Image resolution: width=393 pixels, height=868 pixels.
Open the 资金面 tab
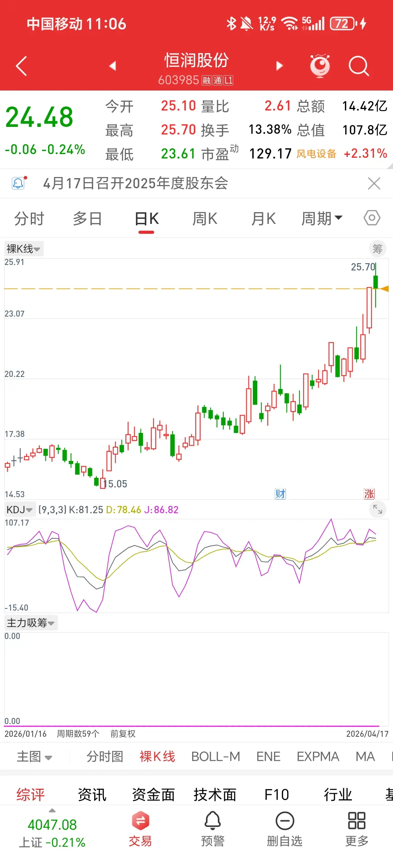tap(154, 794)
